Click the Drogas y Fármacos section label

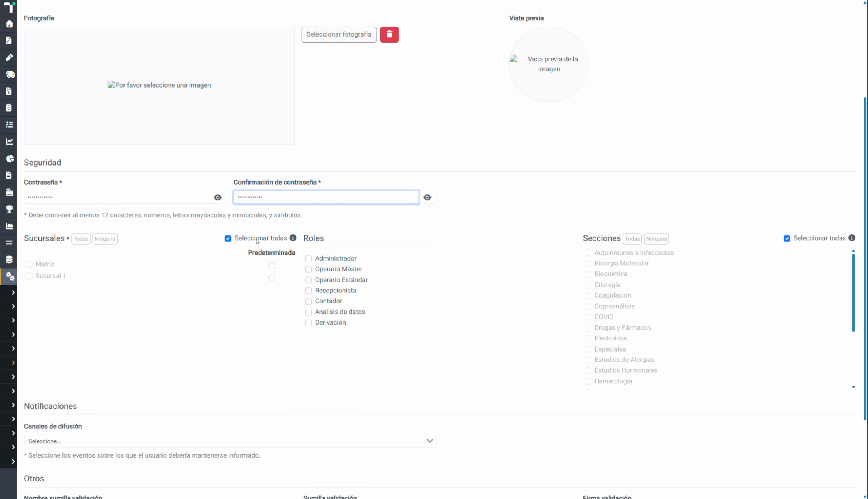click(622, 328)
